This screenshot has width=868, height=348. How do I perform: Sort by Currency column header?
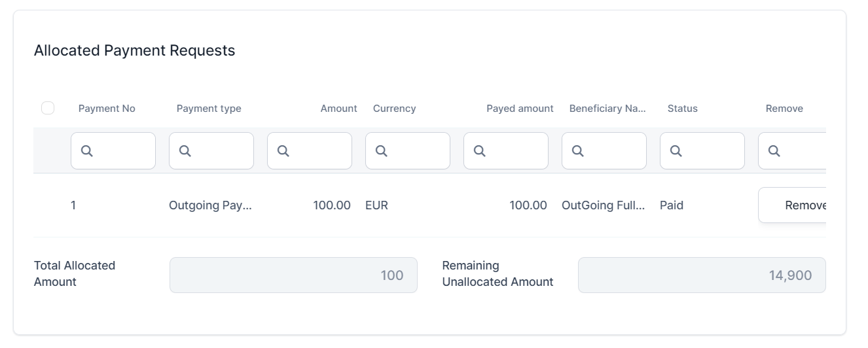394,109
